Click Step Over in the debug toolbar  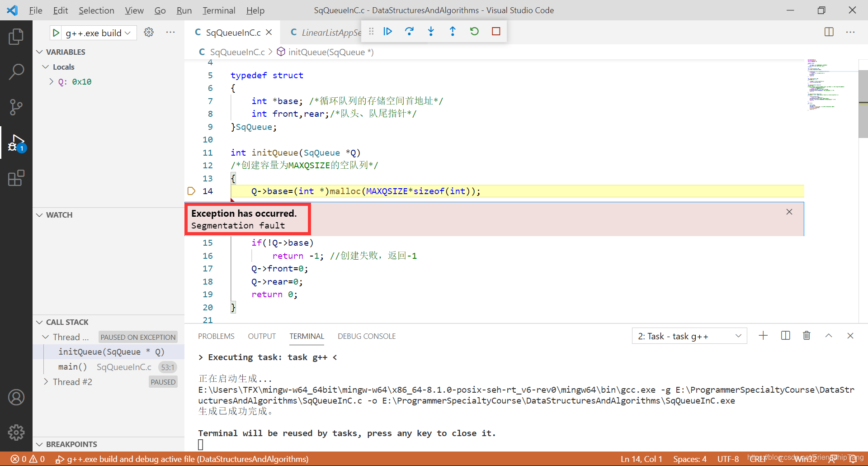(x=409, y=31)
